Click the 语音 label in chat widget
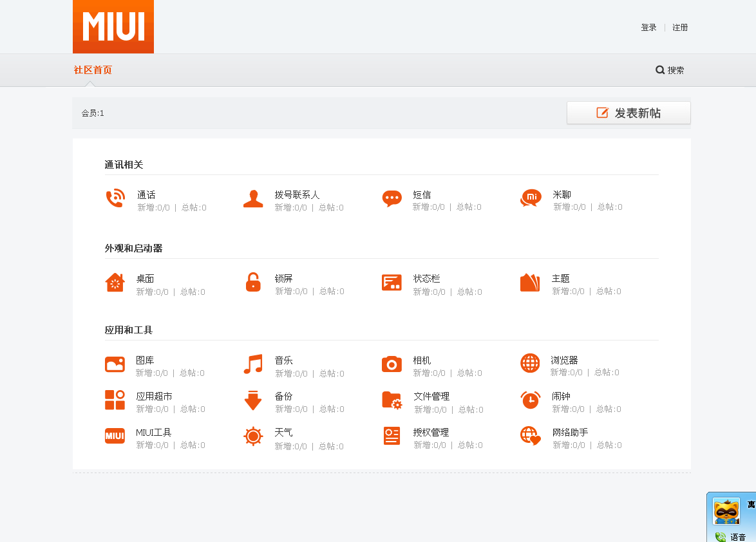This screenshot has height=542, width=756. click(x=738, y=537)
